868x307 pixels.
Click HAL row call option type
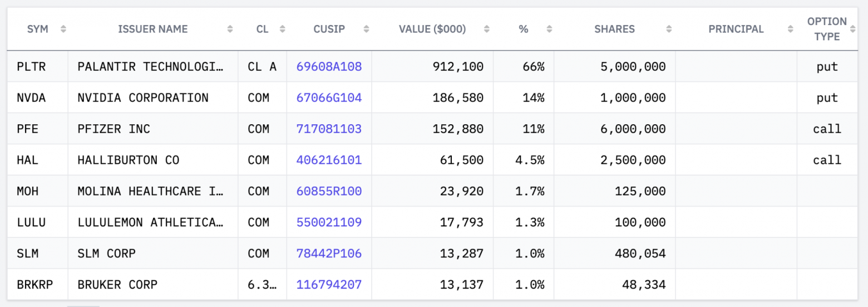(x=827, y=160)
